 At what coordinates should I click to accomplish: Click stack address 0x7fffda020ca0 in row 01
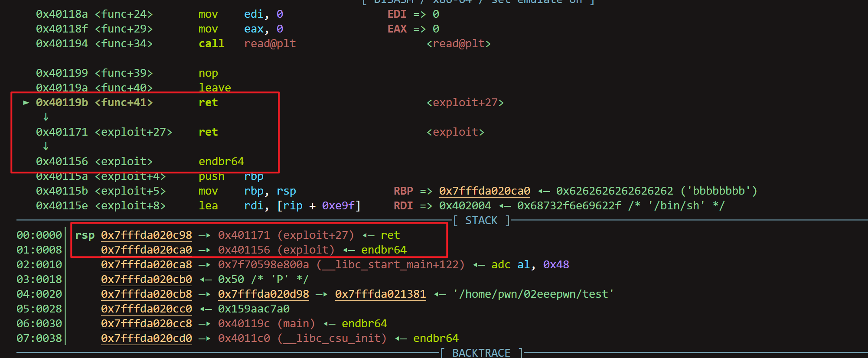(x=147, y=250)
